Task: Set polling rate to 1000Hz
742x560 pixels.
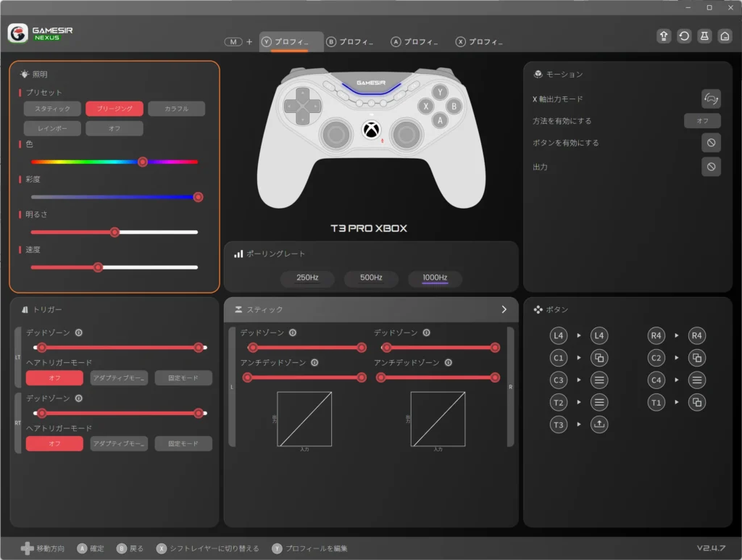Action: pyautogui.click(x=435, y=277)
